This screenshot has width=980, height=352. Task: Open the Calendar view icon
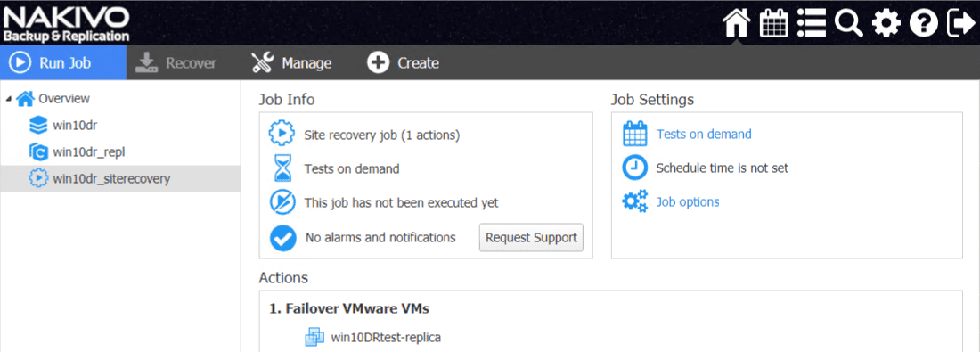(773, 24)
